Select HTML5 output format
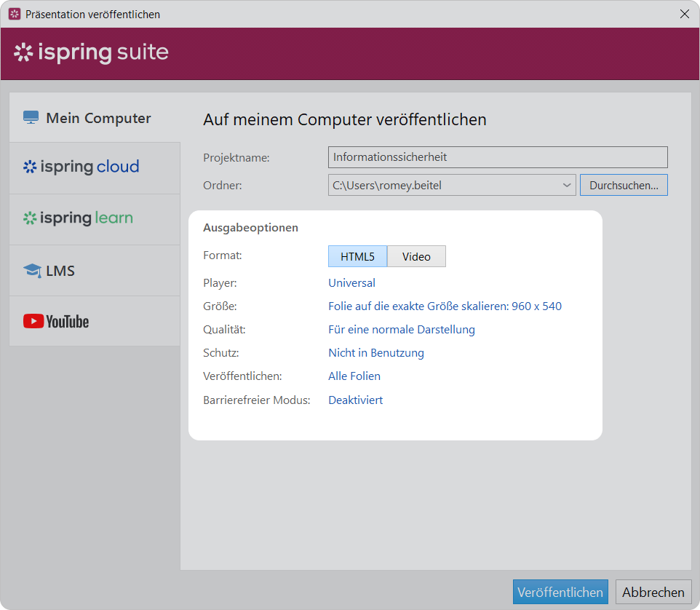700x610 pixels. 357,256
